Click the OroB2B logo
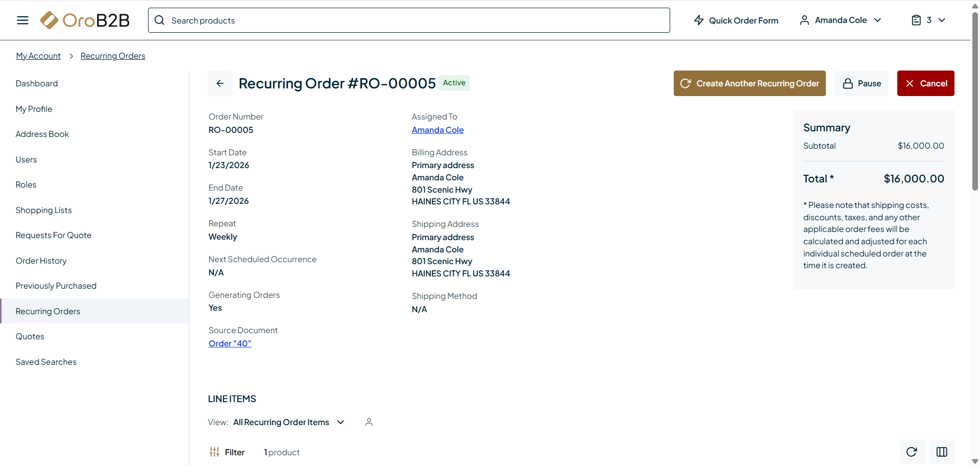The width and height of the screenshot is (980, 466). click(85, 20)
